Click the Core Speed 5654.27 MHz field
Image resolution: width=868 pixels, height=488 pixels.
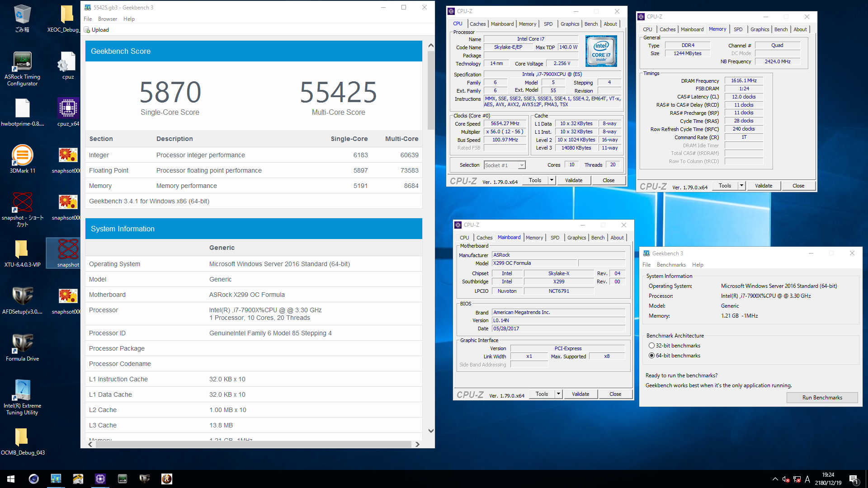[505, 123]
